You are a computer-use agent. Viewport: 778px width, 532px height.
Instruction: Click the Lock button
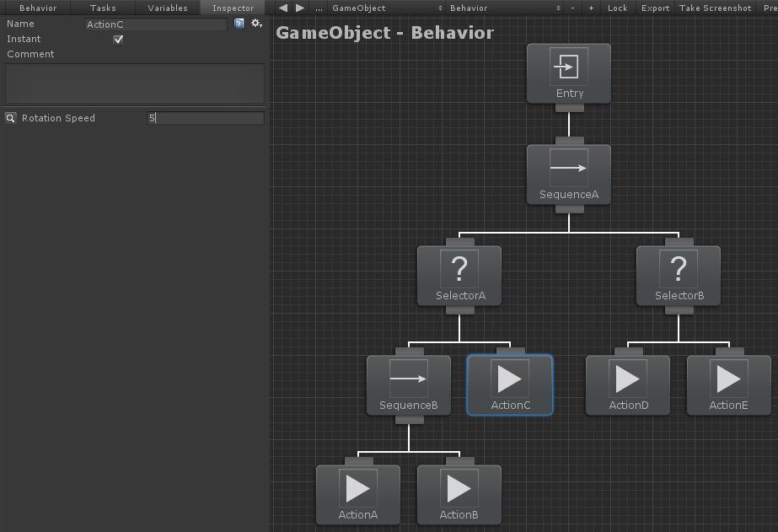click(618, 8)
